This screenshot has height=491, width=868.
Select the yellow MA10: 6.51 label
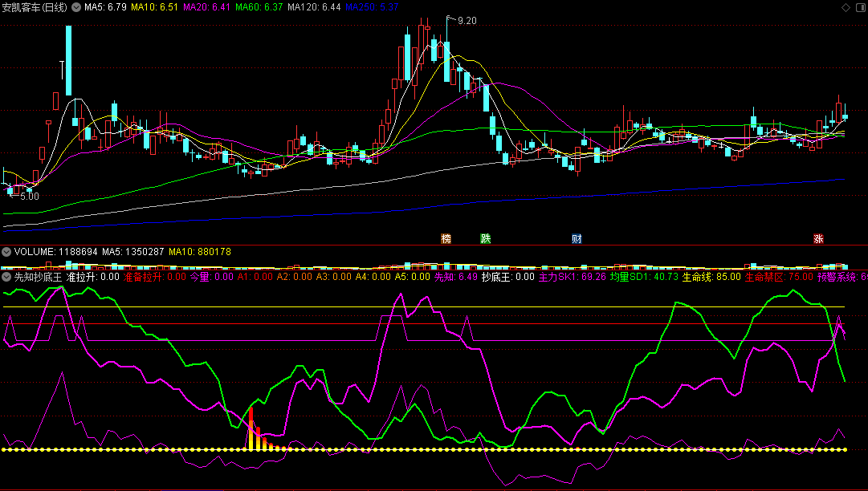[154, 7]
